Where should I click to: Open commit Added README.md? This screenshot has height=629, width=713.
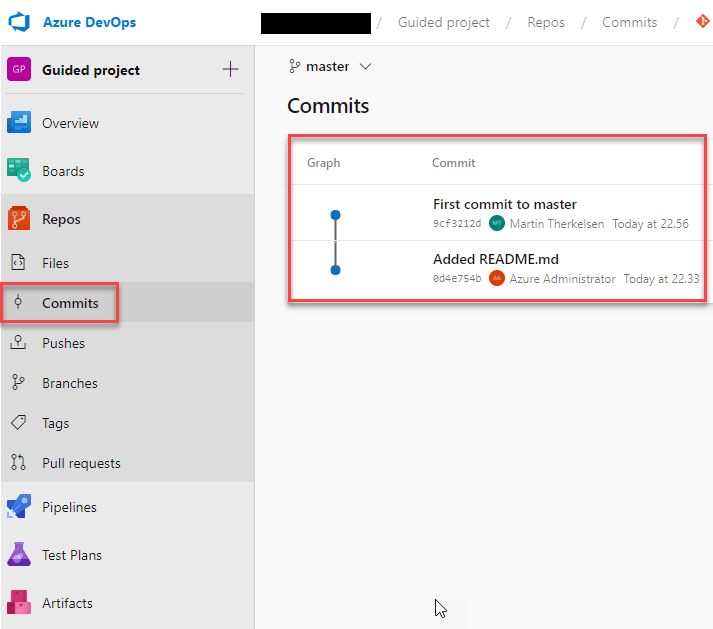tap(496, 259)
